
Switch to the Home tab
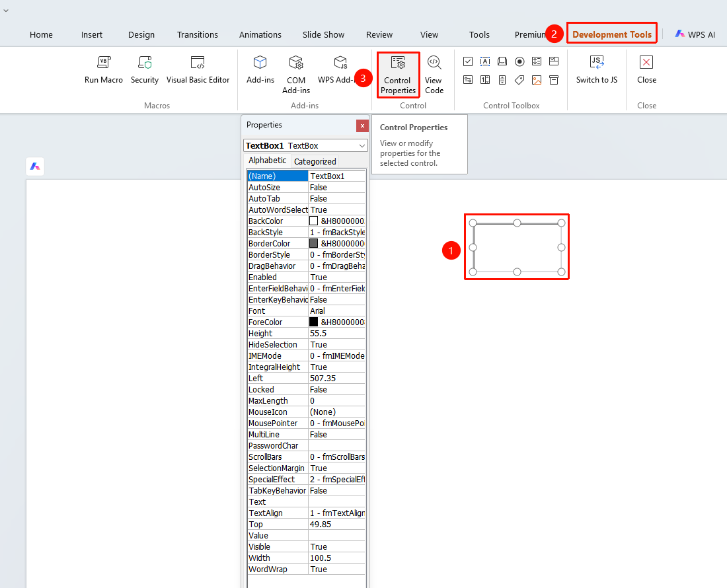41,35
